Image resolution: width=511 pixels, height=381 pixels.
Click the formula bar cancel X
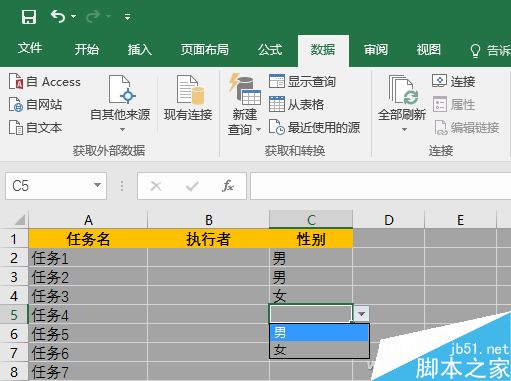156,186
